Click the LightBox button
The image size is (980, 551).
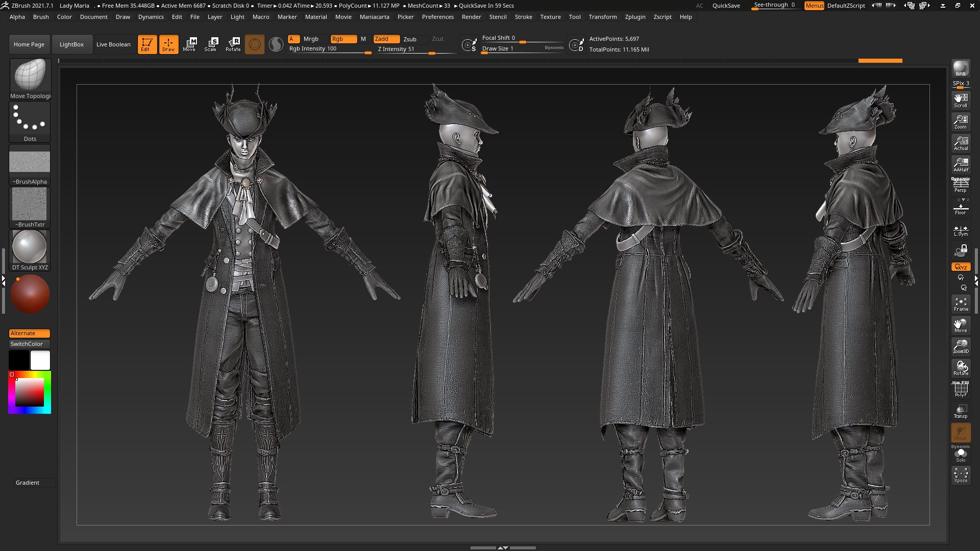(x=71, y=44)
